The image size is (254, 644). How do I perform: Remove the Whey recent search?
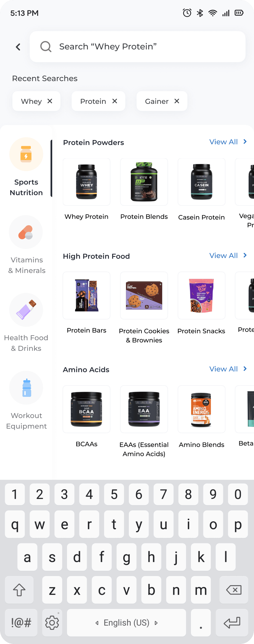pos(50,101)
